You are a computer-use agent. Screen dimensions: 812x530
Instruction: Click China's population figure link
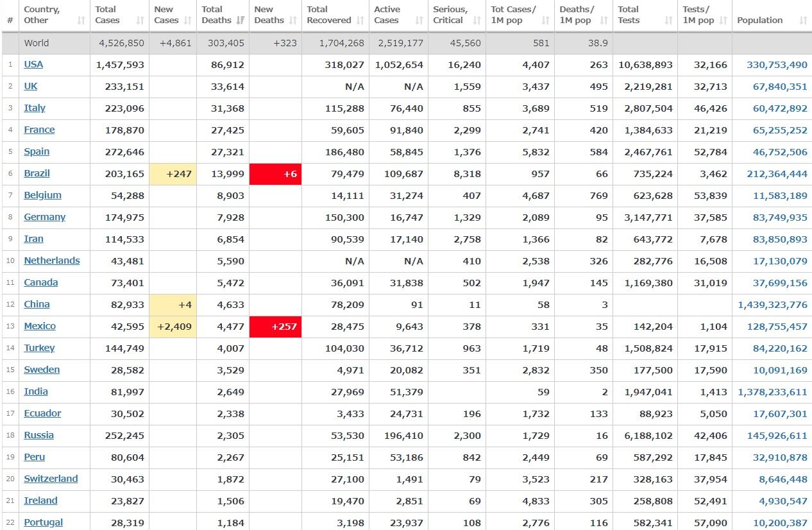[x=772, y=305]
